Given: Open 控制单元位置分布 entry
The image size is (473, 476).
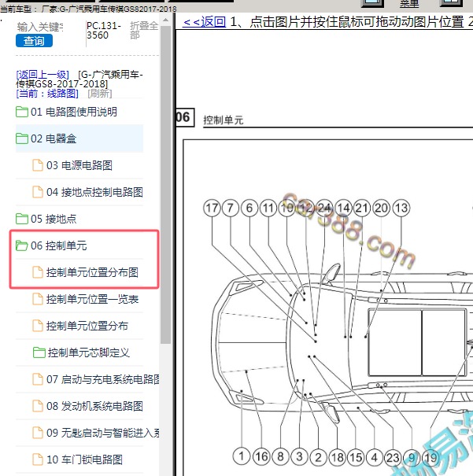Looking at the screenshot, I should (x=87, y=326).
